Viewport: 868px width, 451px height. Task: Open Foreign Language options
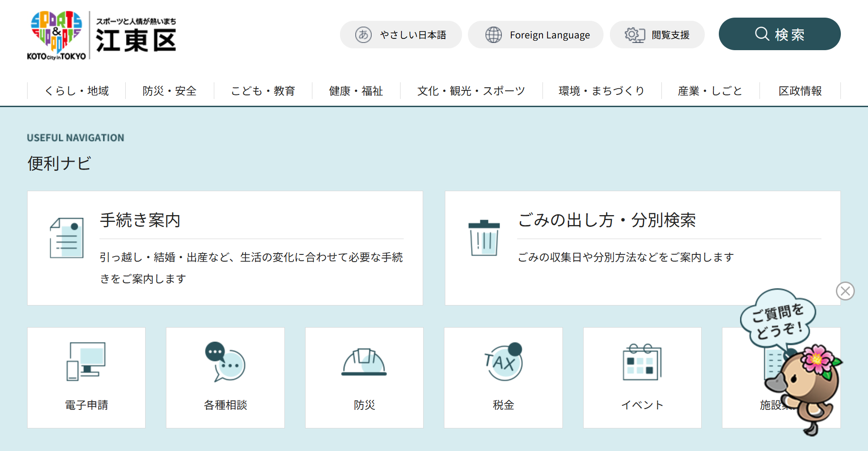[536, 35]
